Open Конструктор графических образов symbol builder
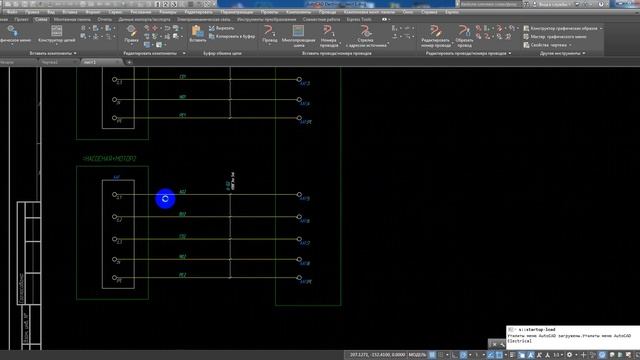Image resolution: width=640 pixels, height=360 pixels. click(x=560, y=28)
